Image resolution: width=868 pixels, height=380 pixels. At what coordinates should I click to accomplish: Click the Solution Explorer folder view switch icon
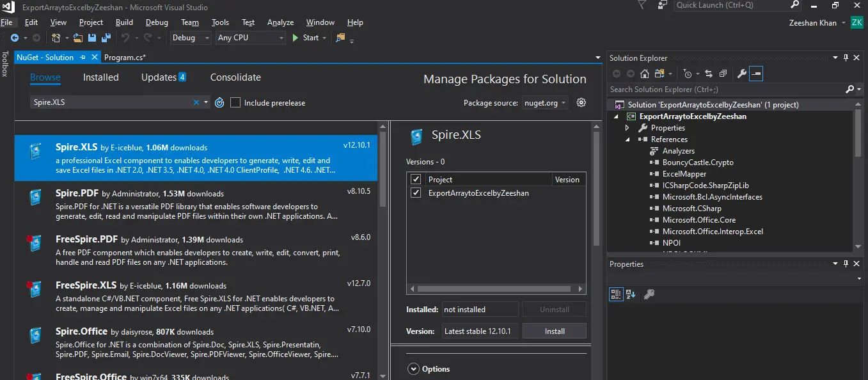(659, 74)
